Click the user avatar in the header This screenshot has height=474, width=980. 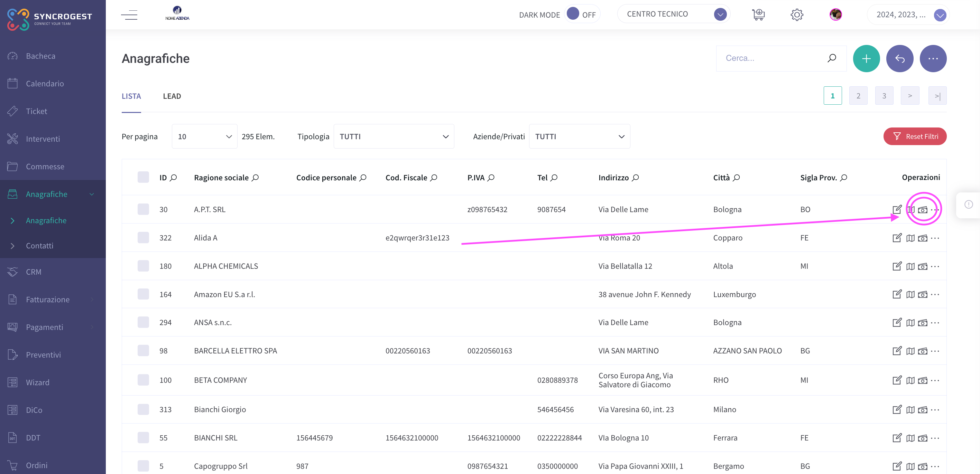point(835,15)
